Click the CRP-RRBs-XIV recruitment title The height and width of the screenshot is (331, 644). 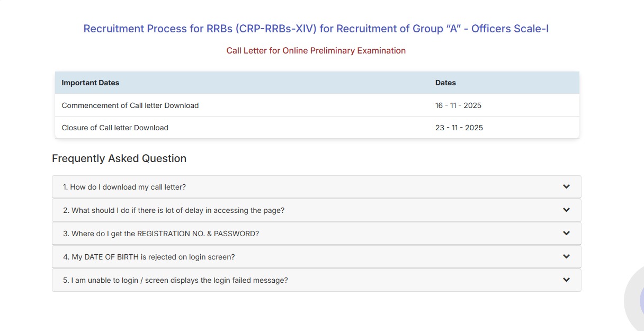pos(316,29)
